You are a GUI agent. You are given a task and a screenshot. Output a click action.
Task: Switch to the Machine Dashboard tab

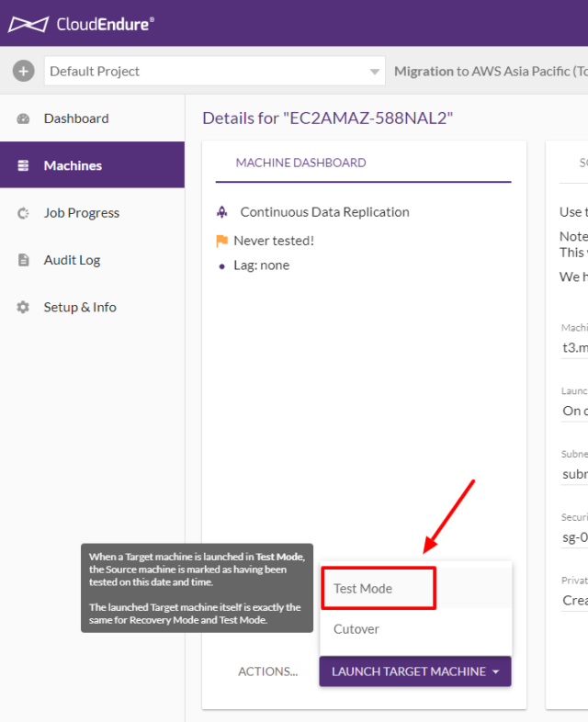tap(300, 163)
